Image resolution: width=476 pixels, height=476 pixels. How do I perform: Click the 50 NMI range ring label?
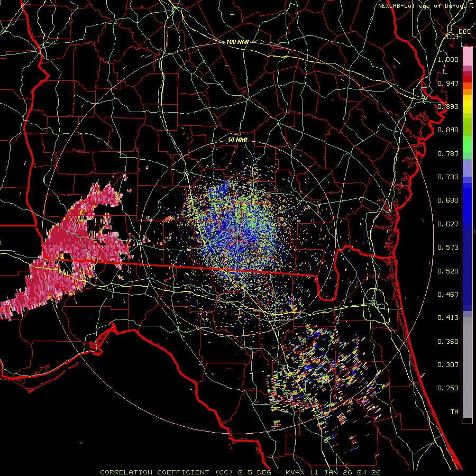[237, 140]
